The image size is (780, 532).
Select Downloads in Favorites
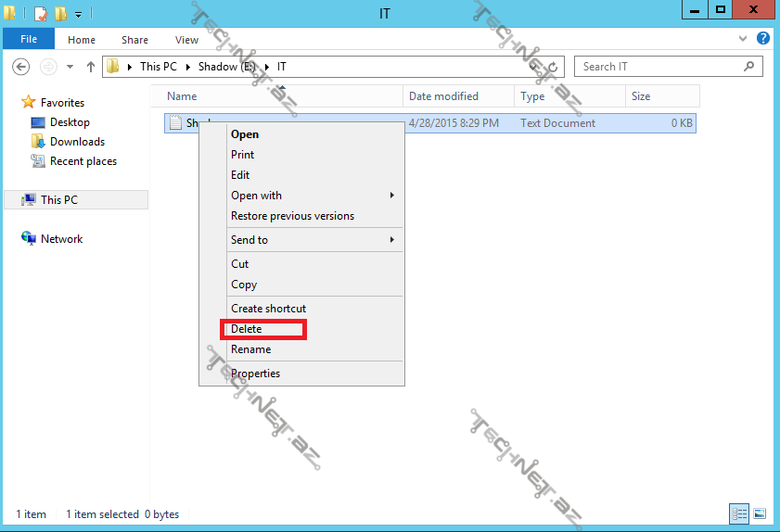(x=77, y=142)
